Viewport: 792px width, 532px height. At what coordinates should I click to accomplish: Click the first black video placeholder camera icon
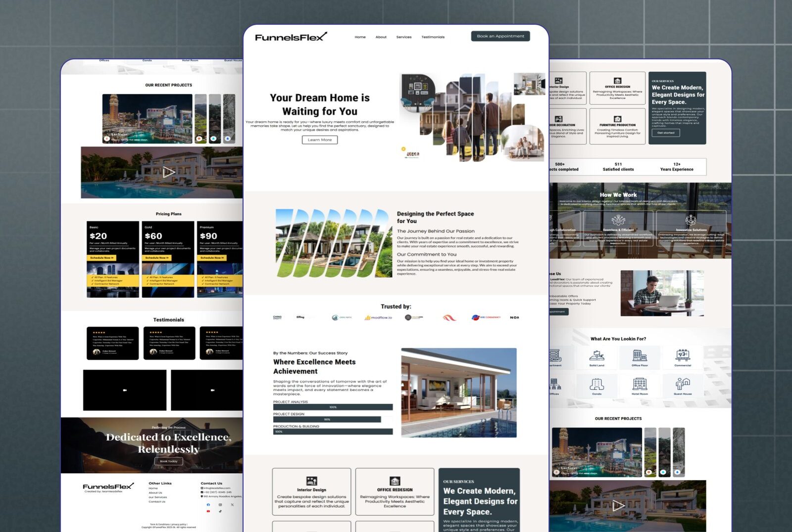coord(125,390)
